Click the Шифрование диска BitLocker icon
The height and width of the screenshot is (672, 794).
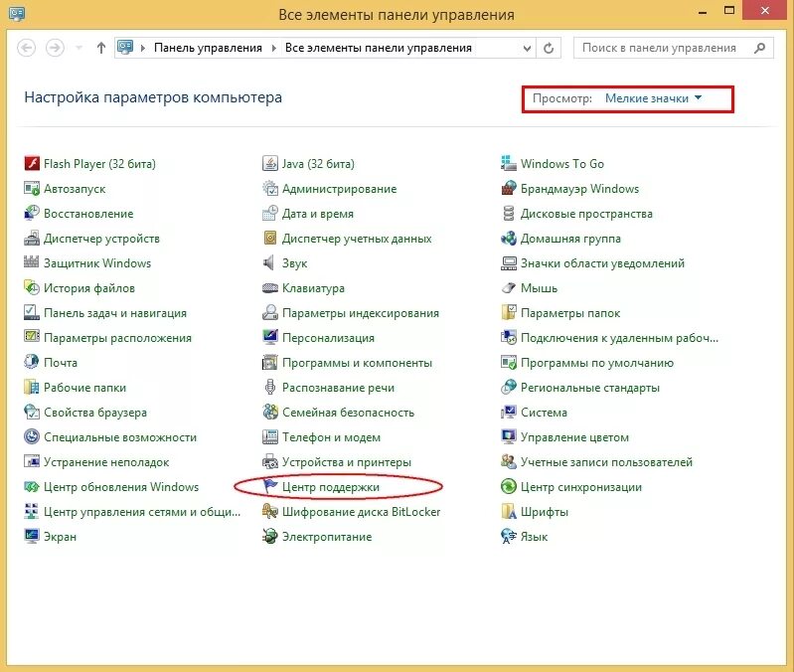270,511
